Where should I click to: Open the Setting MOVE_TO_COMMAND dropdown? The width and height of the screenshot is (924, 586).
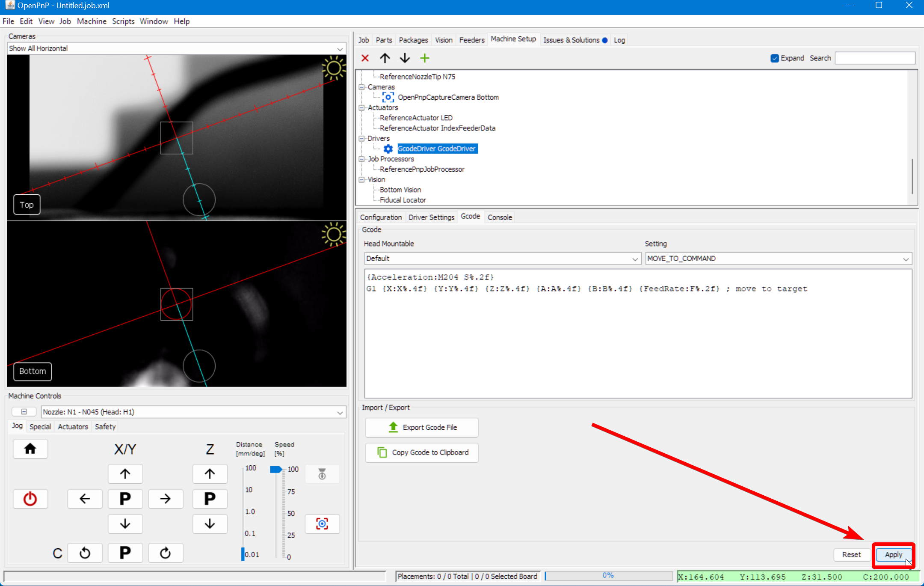click(x=778, y=259)
